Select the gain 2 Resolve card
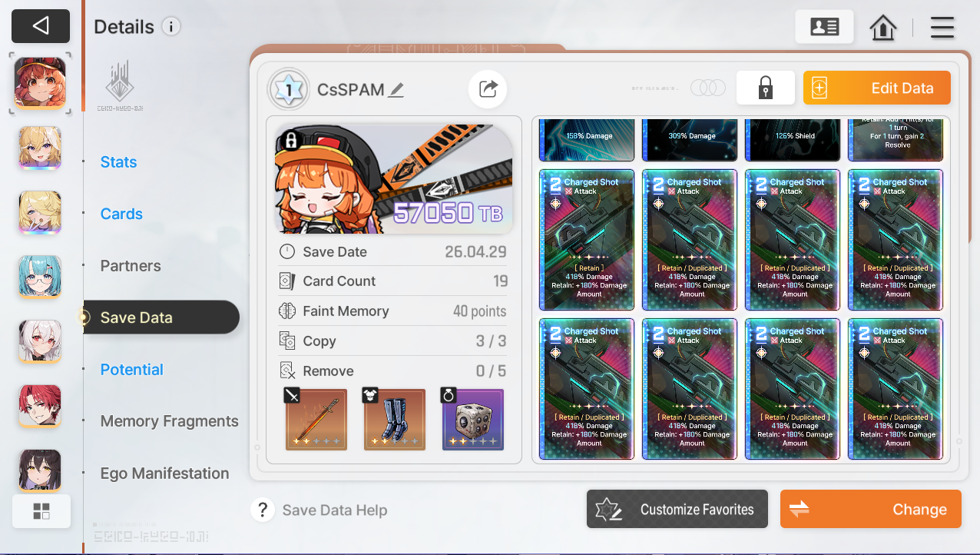 [897, 138]
